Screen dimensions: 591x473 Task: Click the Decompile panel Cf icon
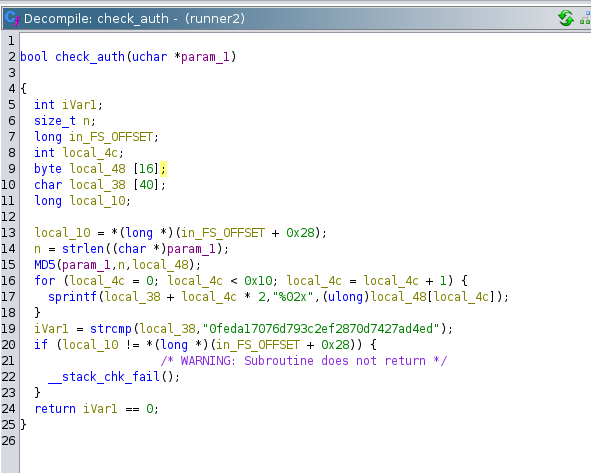pos(12,18)
